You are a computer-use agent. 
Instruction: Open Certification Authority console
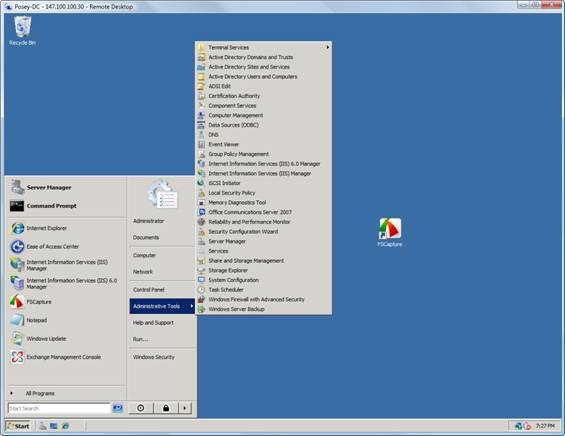pyautogui.click(x=263, y=96)
